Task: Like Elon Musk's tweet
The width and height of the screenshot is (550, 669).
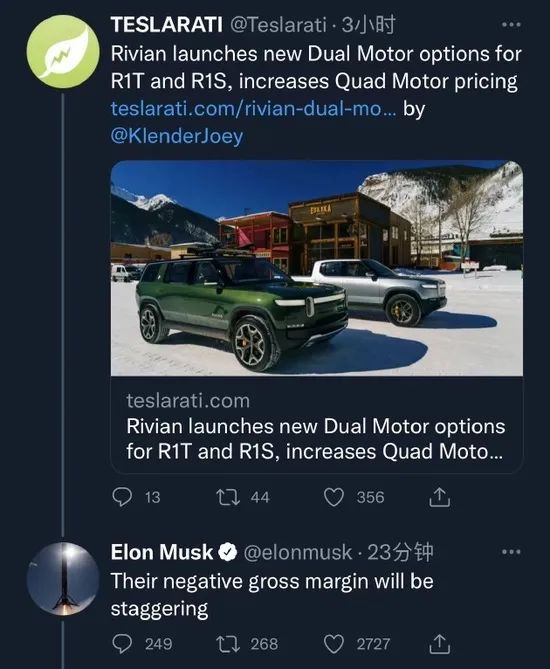Action: 334,644
